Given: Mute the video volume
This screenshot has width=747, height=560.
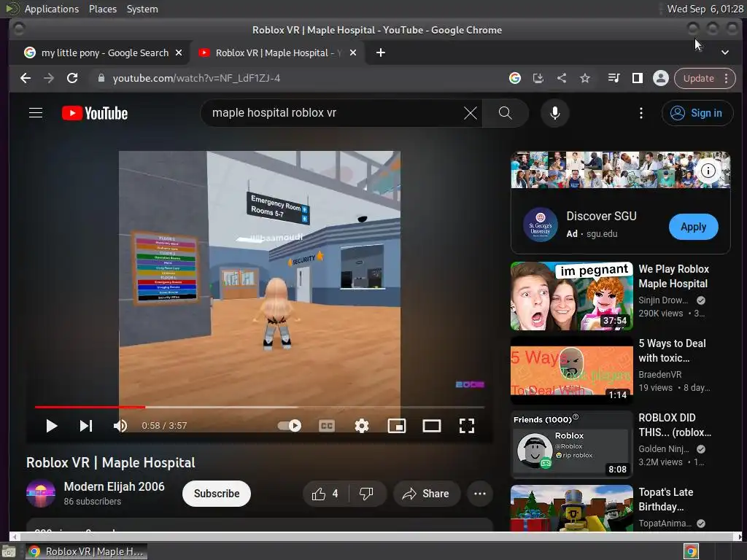Looking at the screenshot, I should [120, 426].
